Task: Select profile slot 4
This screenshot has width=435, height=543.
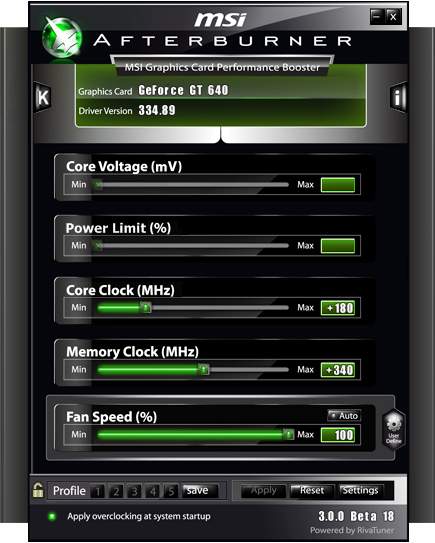Action: tap(152, 491)
